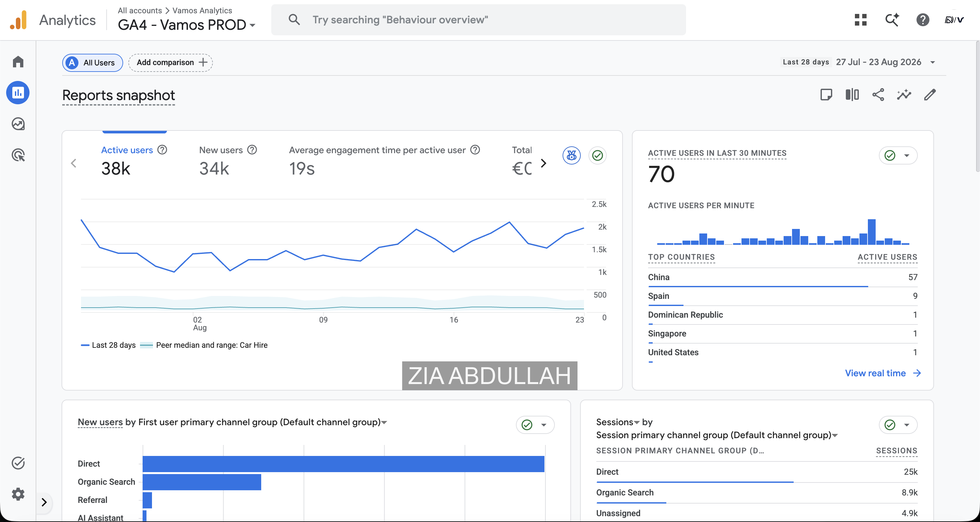Open the Reports icon in sidebar

[x=18, y=93]
